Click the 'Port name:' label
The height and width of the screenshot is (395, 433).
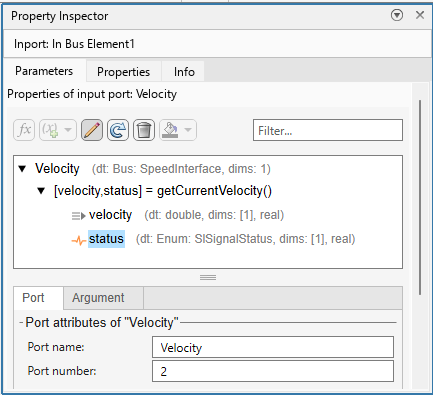[56, 347]
